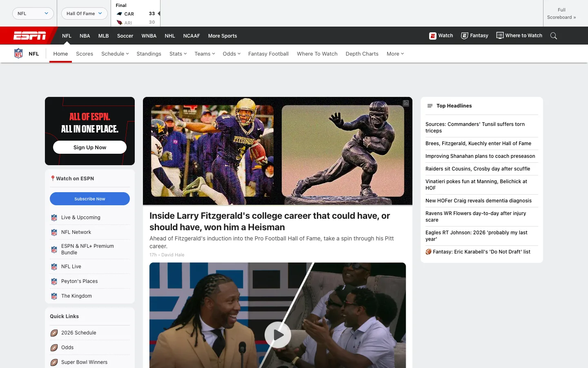Open the Where To Watch subnav tab
This screenshot has height=368, width=588.
[317, 54]
